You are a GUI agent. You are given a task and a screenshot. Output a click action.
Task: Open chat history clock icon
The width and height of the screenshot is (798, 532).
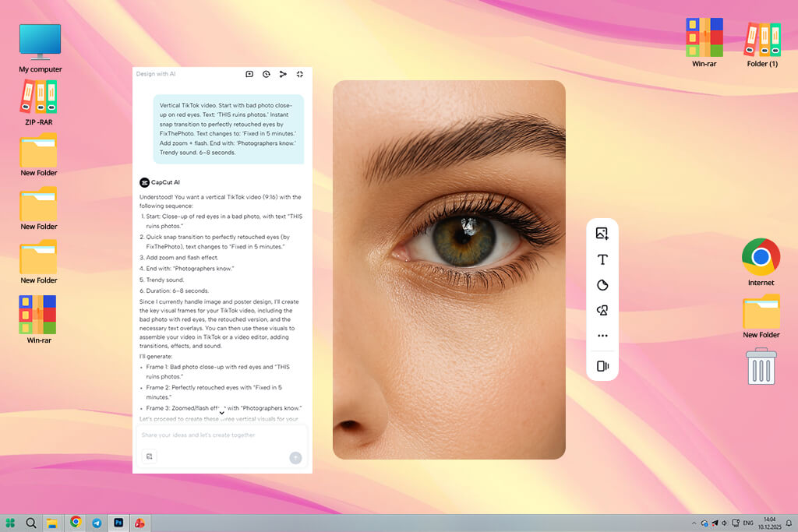click(267, 74)
